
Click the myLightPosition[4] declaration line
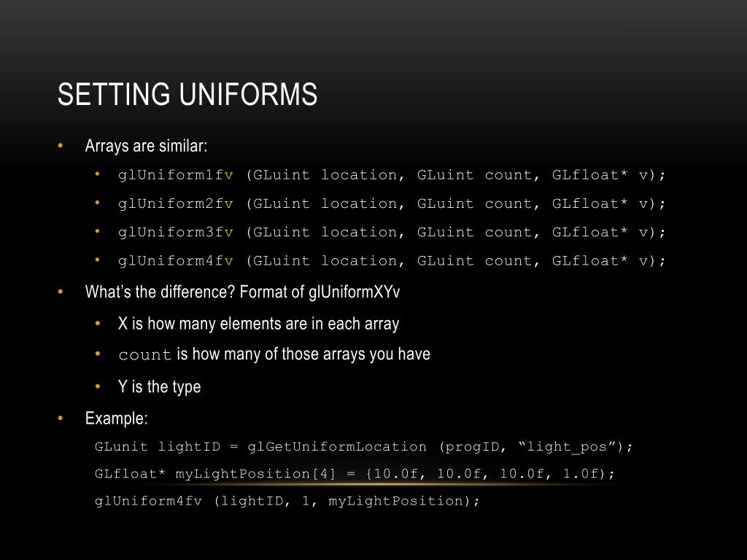[355, 474]
